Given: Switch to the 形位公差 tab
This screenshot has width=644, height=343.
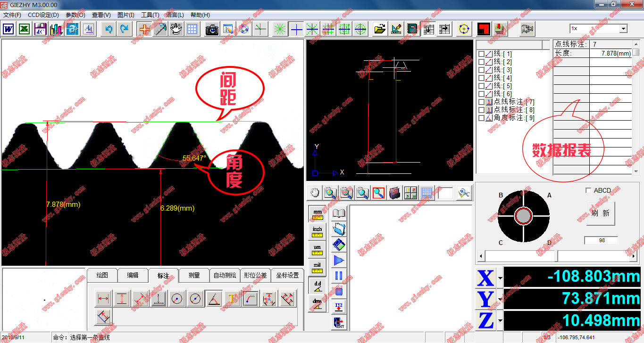Looking at the screenshot, I should (x=255, y=276).
